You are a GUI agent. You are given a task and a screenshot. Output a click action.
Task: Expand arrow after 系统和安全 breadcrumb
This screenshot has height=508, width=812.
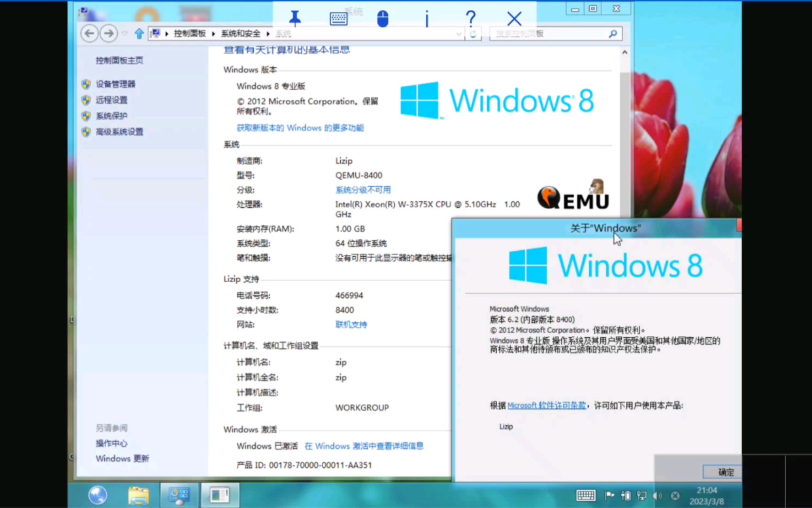pos(268,34)
